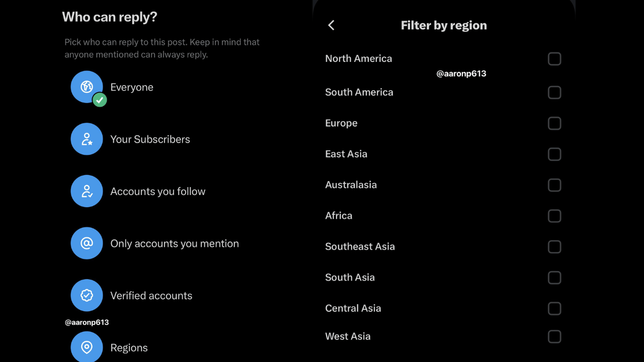Click the Only accounts you mention label
This screenshot has width=644, height=362.
(175, 243)
